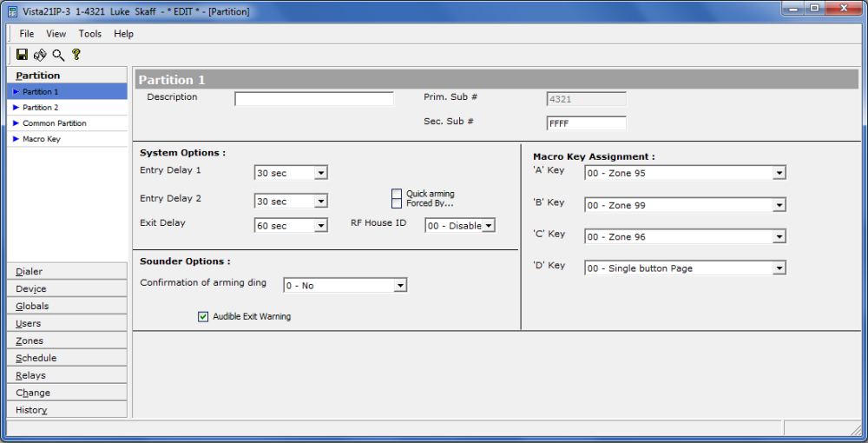This screenshot has height=443, width=868.
Task: Open the Device section
Action: coord(67,288)
